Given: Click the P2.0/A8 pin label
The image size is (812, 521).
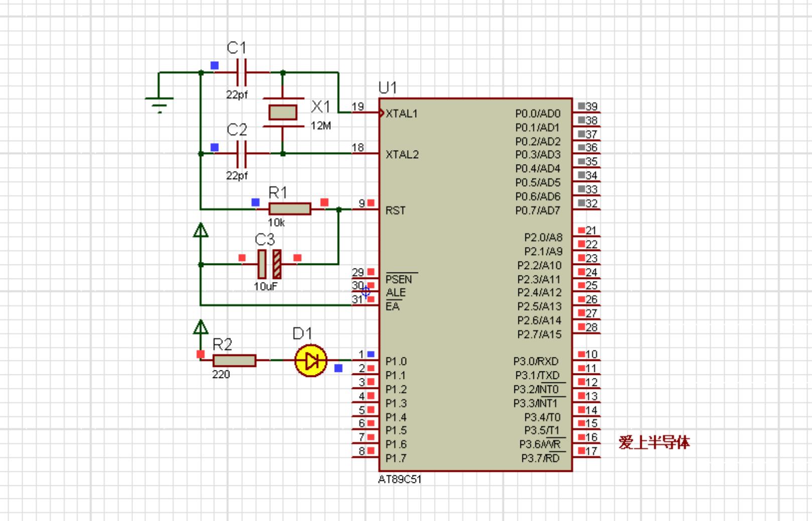Looking at the screenshot, I should tap(544, 237).
